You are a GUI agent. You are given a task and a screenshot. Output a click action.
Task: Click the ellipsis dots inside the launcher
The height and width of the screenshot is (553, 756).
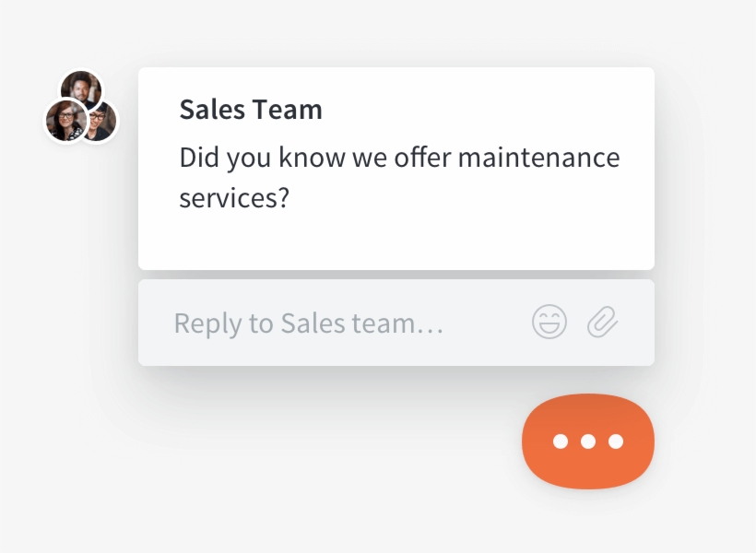(x=587, y=442)
